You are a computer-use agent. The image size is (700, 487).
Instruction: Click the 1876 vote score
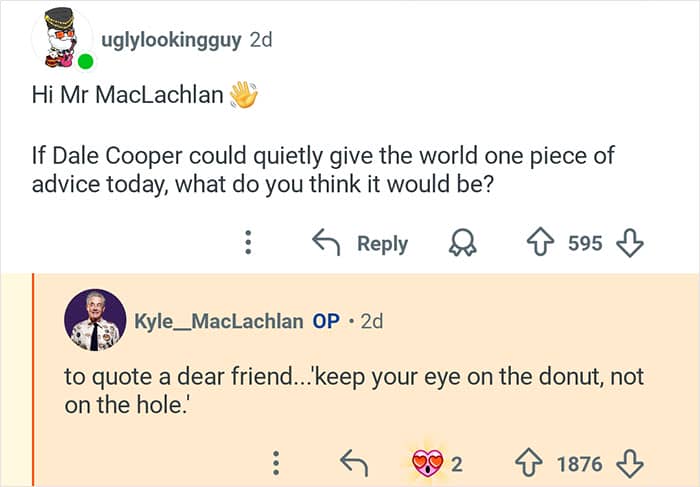coord(579,463)
